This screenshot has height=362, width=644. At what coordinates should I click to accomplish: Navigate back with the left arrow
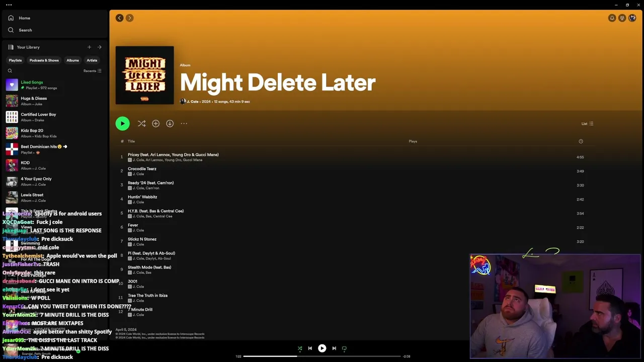tap(119, 18)
